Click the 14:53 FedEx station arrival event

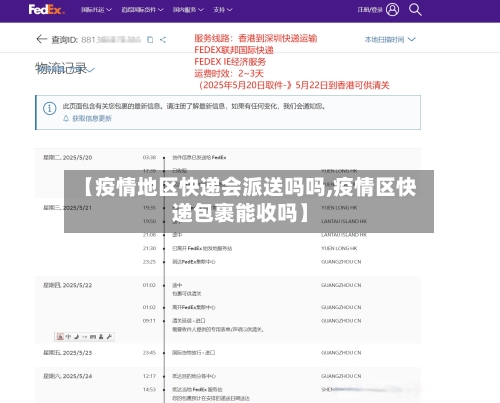(x=197, y=389)
